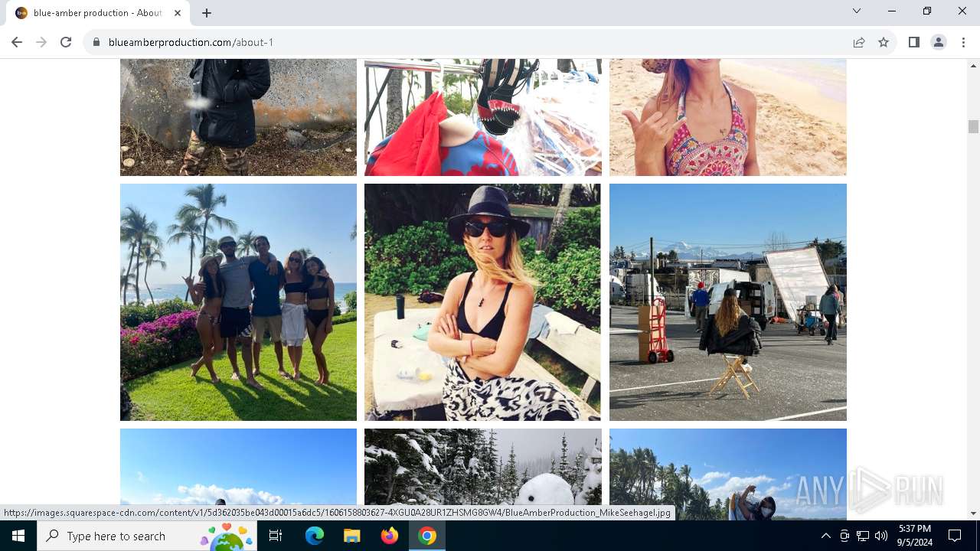The image size is (980, 551).
Task: Open the group photo on the lawn
Action: click(x=238, y=302)
